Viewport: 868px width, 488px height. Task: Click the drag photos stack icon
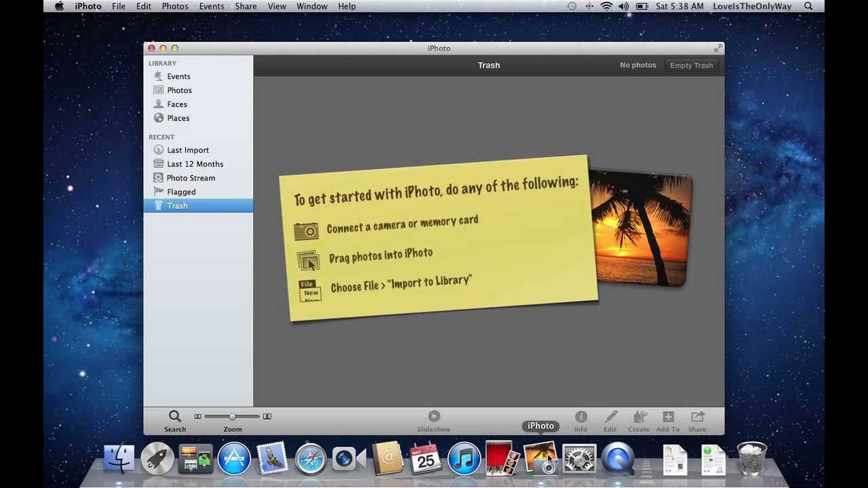click(308, 261)
